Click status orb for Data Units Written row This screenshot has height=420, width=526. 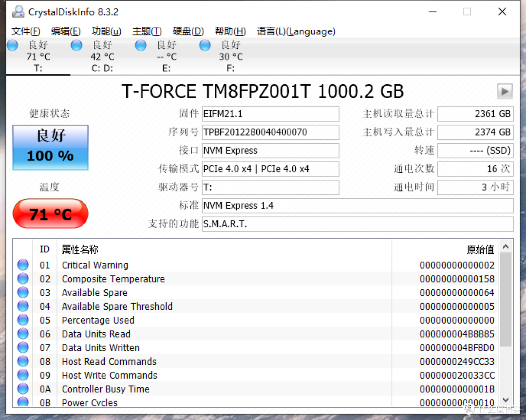tap(23, 347)
